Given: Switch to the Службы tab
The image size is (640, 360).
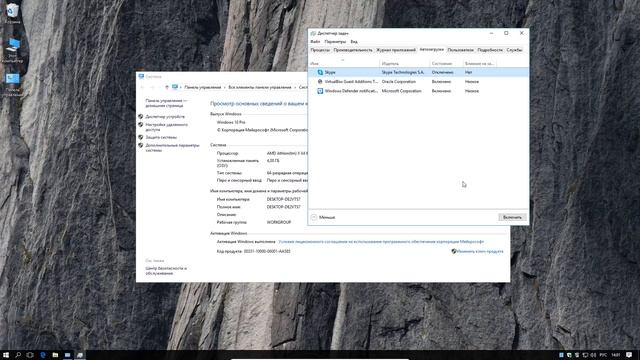Looking at the screenshot, I should tap(514, 50).
